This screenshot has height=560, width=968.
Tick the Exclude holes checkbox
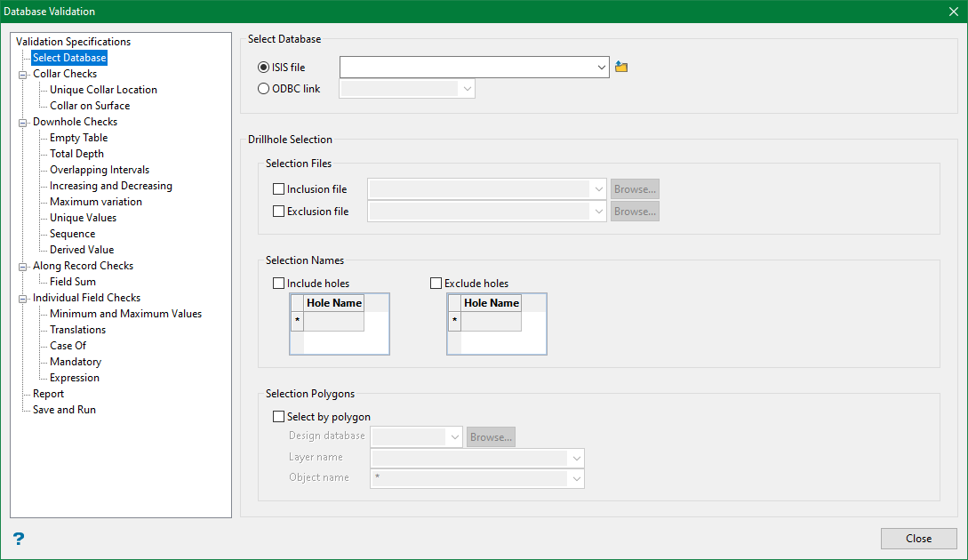pos(436,284)
